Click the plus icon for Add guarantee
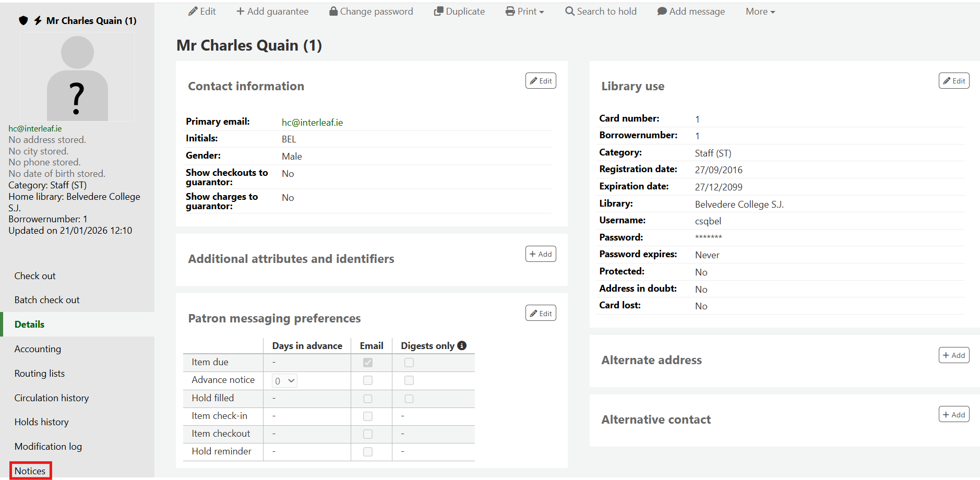Screen dimensions: 980x480 240,11
